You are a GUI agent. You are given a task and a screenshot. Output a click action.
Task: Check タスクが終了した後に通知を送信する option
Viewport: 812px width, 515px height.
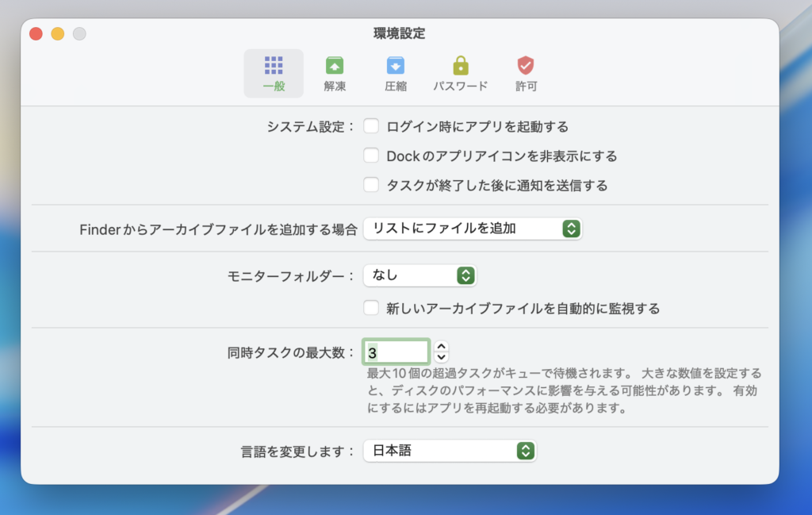click(x=371, y=185)
